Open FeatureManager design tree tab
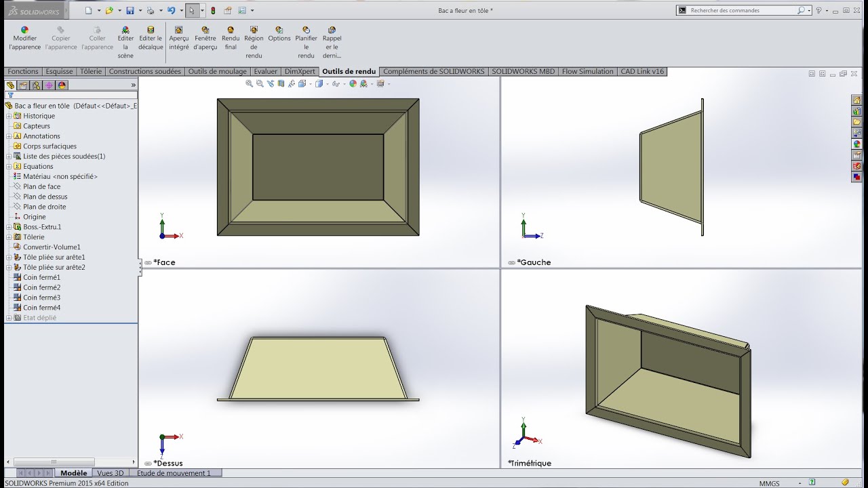 coord(11,85)
